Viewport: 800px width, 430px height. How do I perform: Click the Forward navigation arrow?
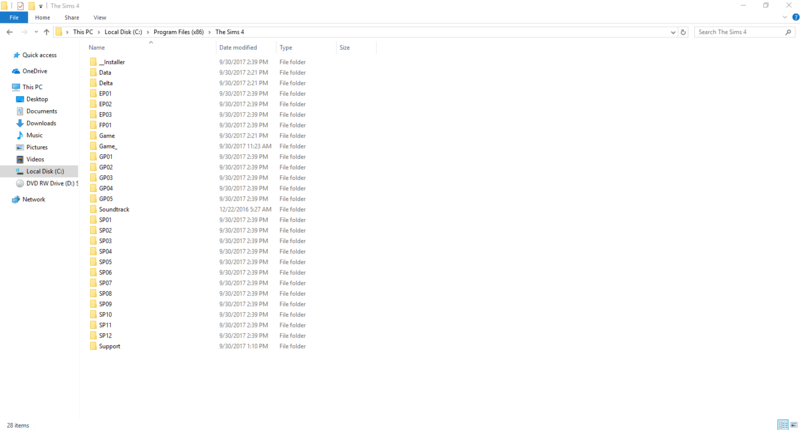pyautogui.click(x=24, y=32)
